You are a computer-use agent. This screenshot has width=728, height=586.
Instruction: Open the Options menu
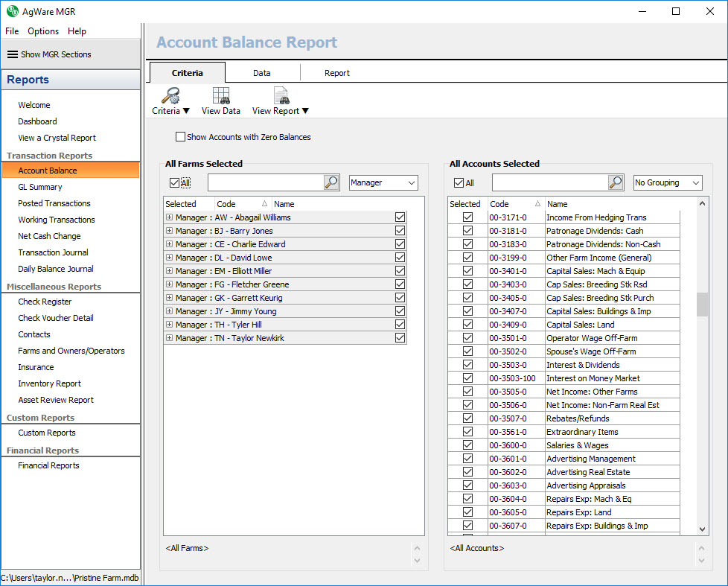coord(43,31)
